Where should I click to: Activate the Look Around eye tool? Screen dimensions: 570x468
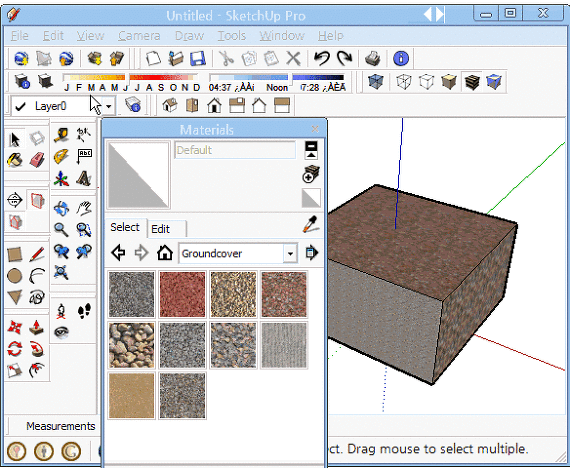61,332
